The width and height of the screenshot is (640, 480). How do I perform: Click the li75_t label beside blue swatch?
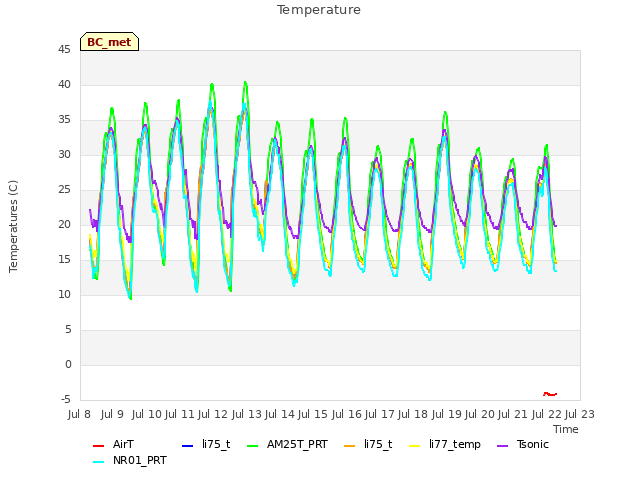click(x=216, y=444)
